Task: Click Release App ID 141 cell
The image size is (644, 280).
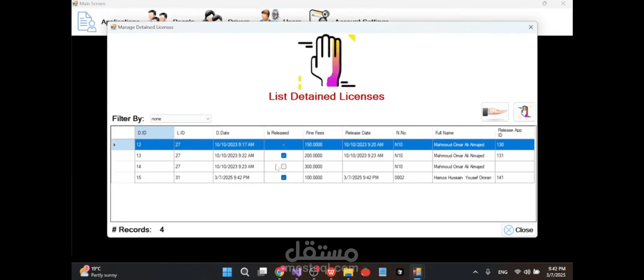Action: tap(515, 177)
